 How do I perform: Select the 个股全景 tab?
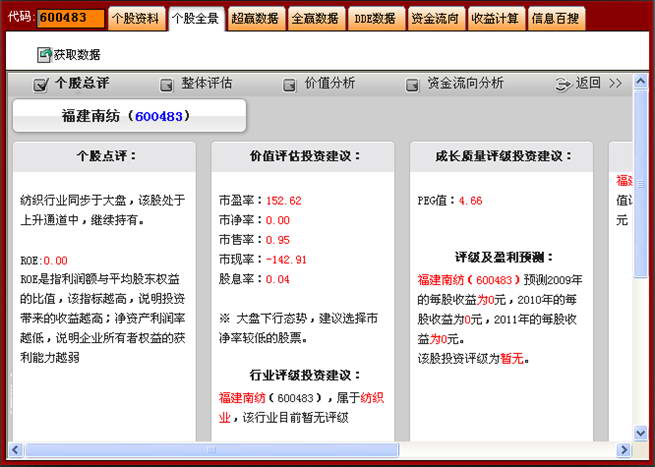coord(196,19)
